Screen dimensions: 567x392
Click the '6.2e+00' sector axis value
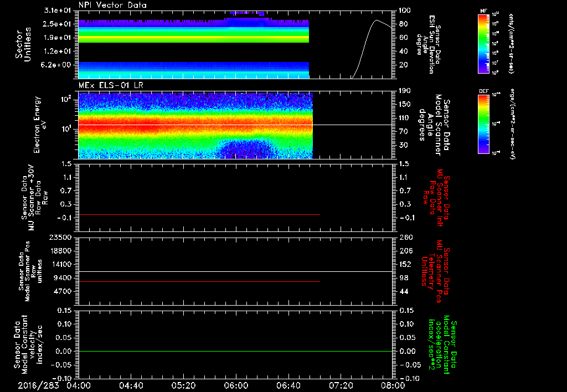tap(55, 65)
